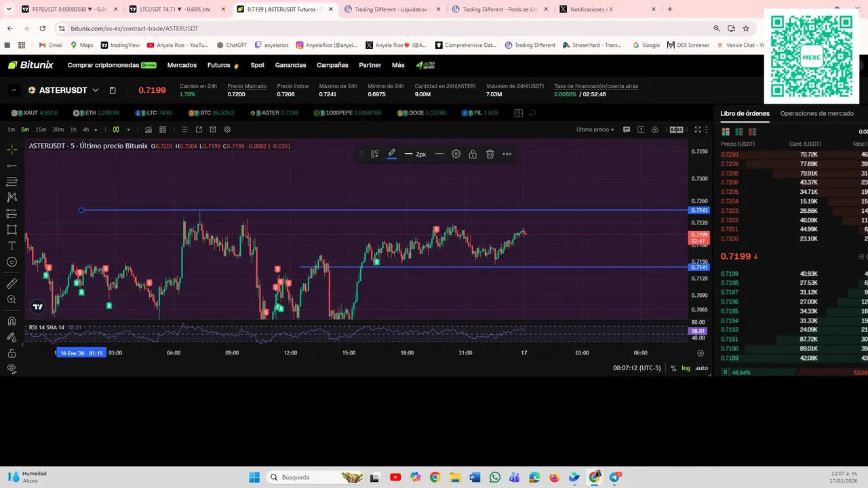Open drawing templates on floating toolbar

[374, 154]
